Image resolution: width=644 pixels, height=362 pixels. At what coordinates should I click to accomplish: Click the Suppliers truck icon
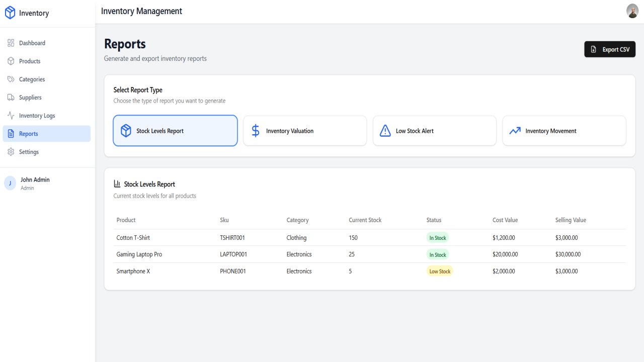click(11, 98)
